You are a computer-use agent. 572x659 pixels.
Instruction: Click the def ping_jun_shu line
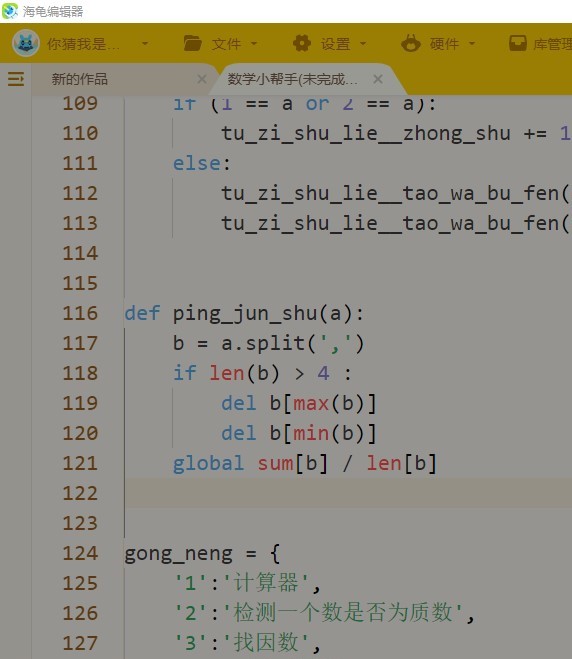[244, 314]
